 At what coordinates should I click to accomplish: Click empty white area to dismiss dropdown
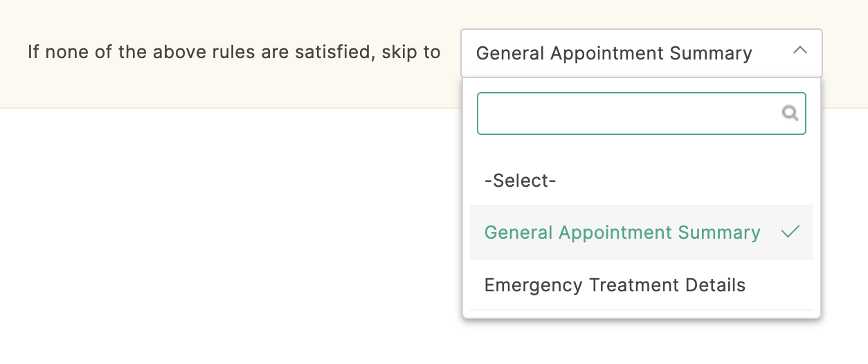coord(228,235)
